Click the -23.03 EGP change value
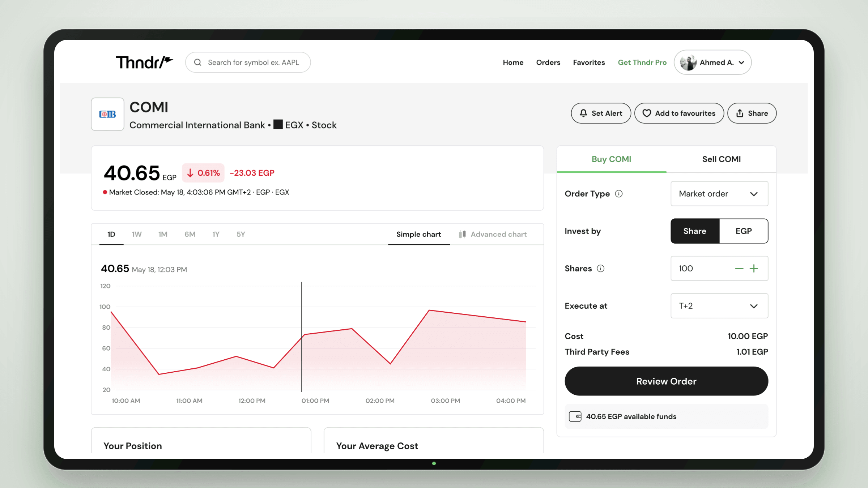 point(252,173)
